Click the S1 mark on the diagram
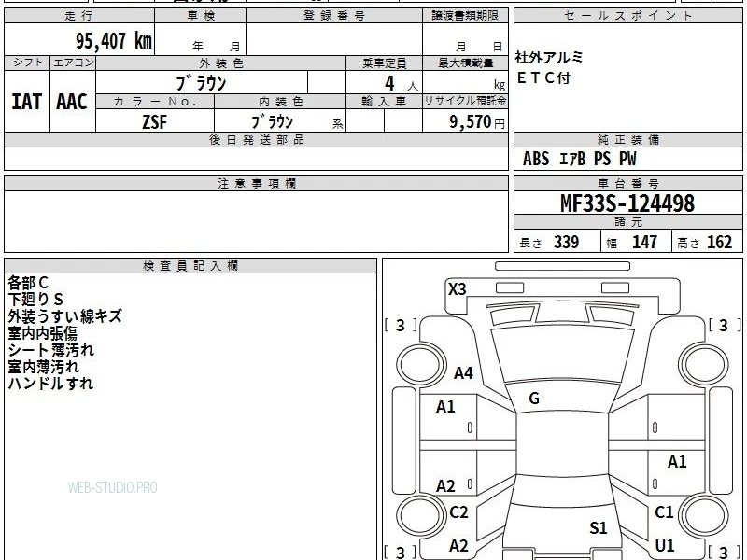 pos(599,528)
